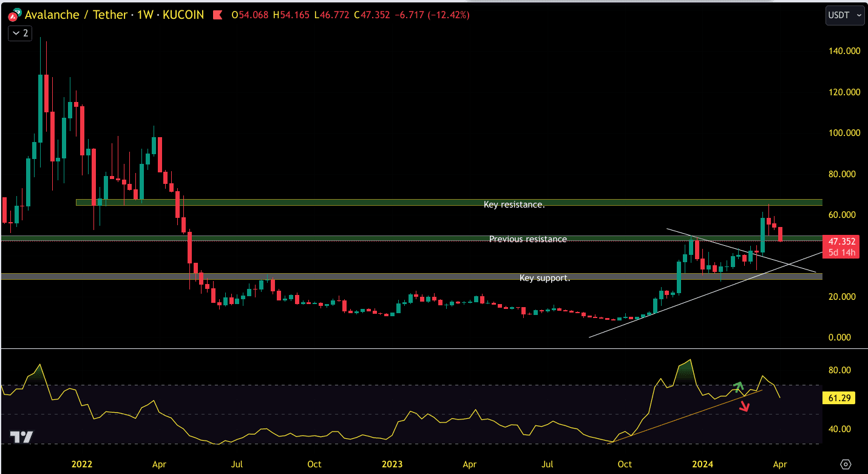Viewport: 868px width, 474px height.
Task: Click the Avalanche/Tether coin logo icon
Action: coord(15,15)
